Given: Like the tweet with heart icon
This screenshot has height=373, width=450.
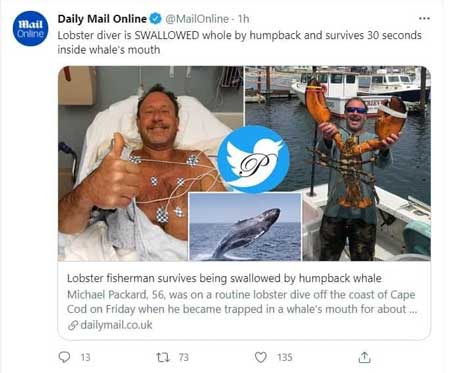Looking at the screenshot, I should click(261, 357).
